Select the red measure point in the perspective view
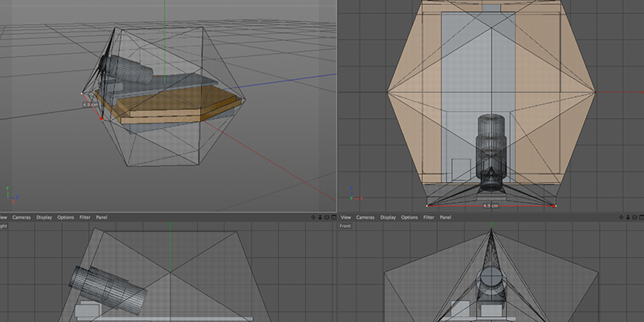This screenshot has height=322, width=644. pyautogui.click(x=101, y=119)
